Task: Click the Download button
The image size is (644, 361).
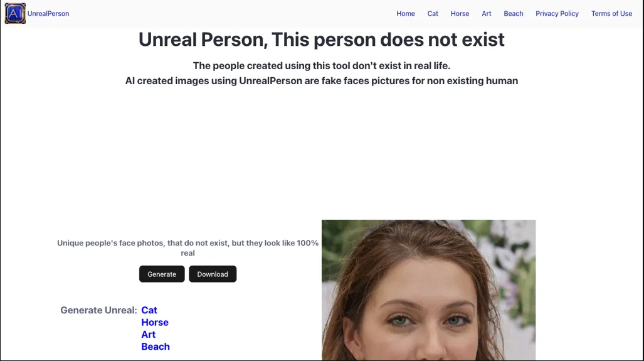Action: [213, 274]
